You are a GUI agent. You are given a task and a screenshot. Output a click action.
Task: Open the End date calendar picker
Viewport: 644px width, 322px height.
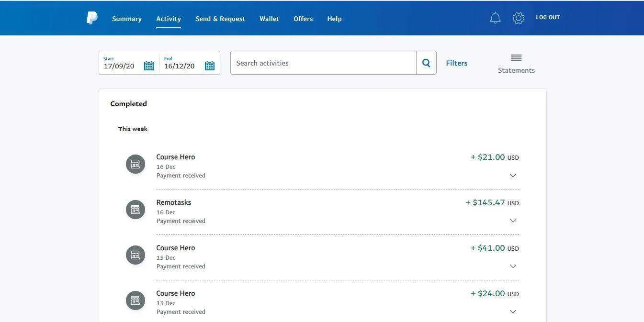pyautogui.click(x=210, y=66)
